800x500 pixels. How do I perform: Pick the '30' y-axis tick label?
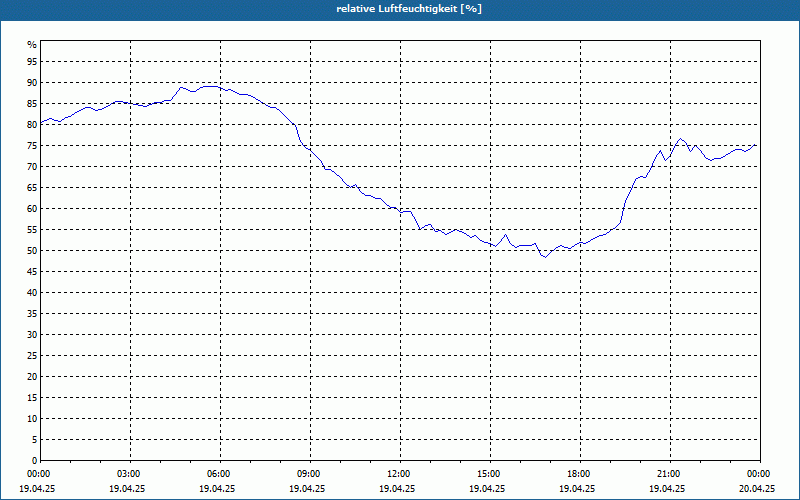coord(32,335)
